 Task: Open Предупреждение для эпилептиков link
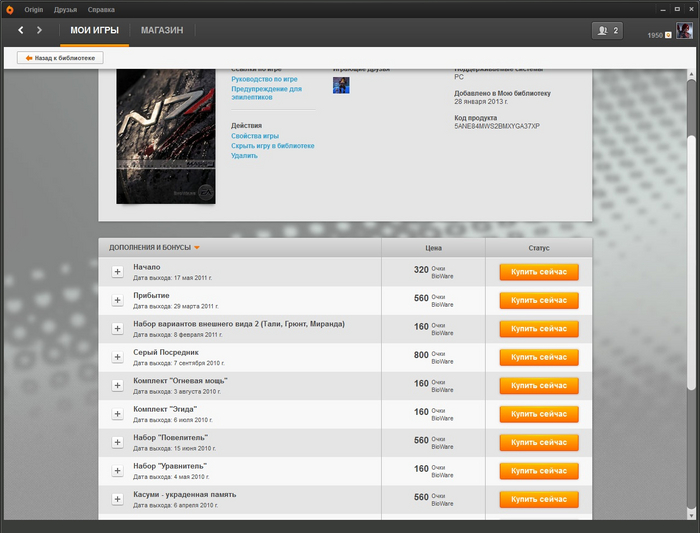point(267,93)
